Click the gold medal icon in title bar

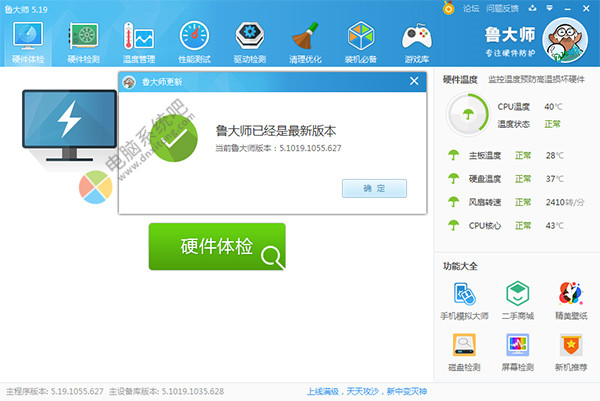tap(448, 8)
